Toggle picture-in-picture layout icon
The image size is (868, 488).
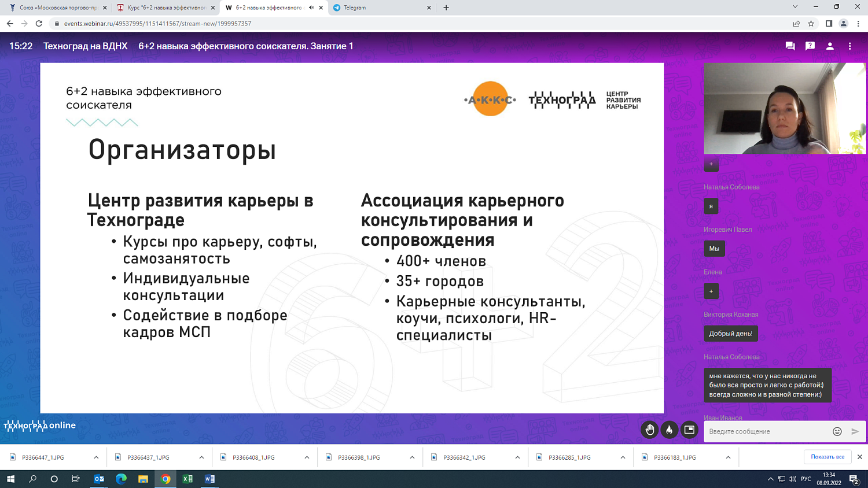coord(689,430)
